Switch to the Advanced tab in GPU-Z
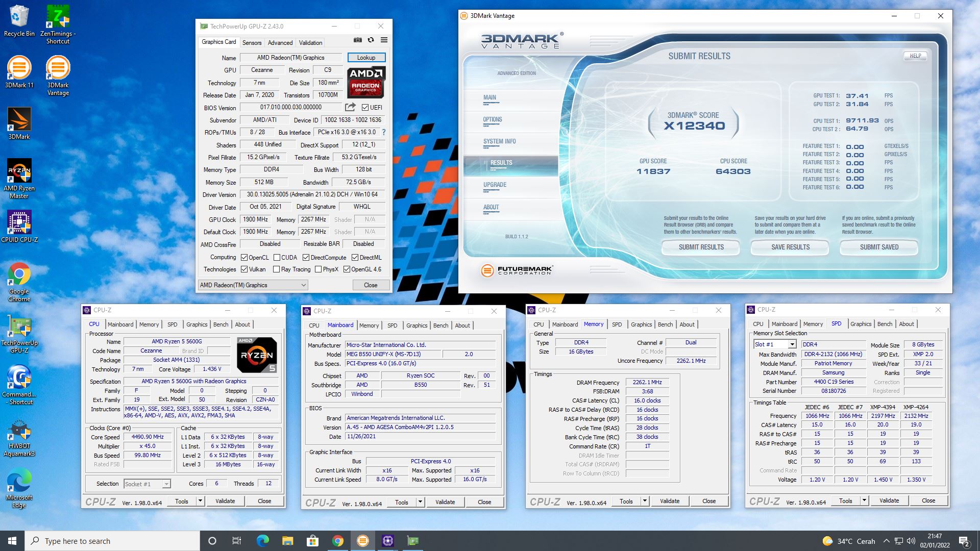The width and height of the screenshot is (980, 551). click(280, 43)
